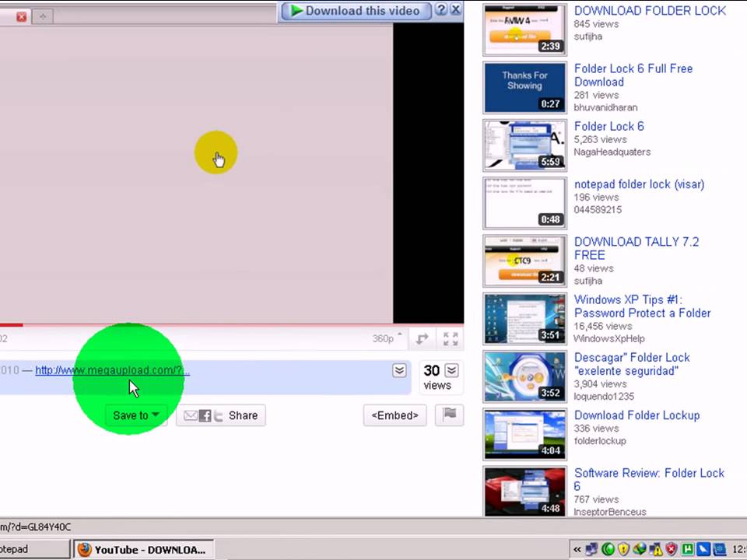Open the DOWNLOAD FOLDER LOCK video thumbnail

pos(524,30)
